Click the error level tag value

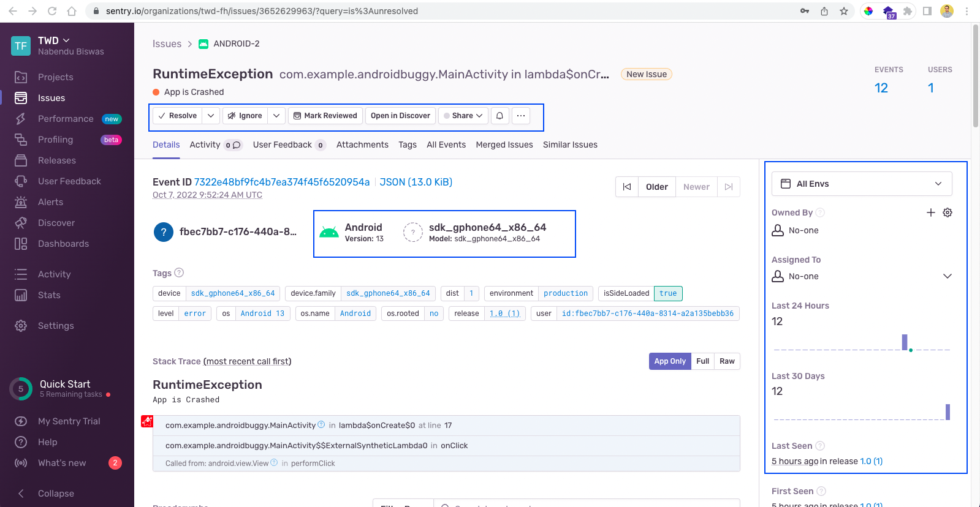coord(195,314)
